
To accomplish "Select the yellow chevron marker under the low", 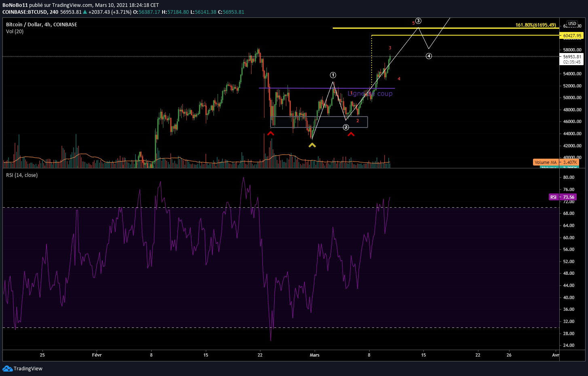I will pos(312,145).
